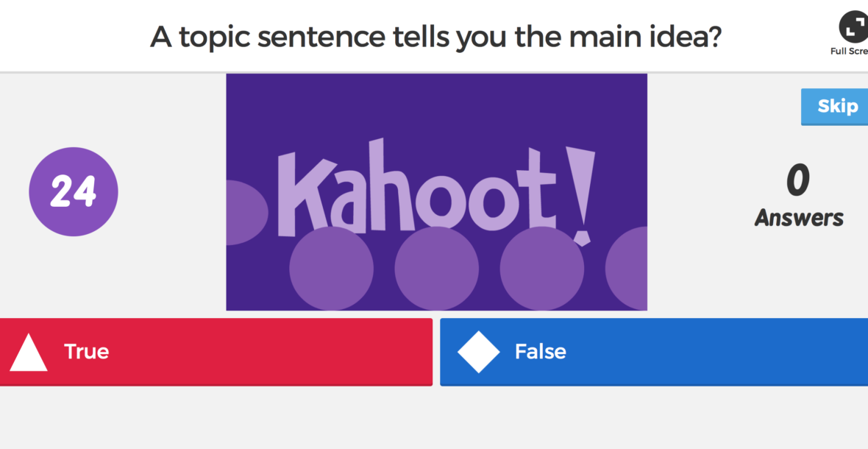868x449 pixels.
Task: Click the number 24 inside the timer
Action: coord(74,193)
